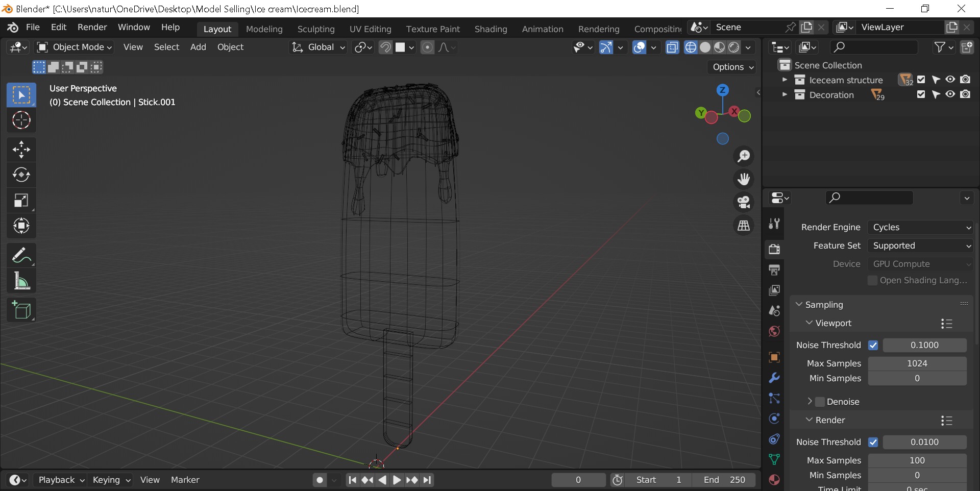Open the Playback popover
980x491 pixels.
coord(61,480)
